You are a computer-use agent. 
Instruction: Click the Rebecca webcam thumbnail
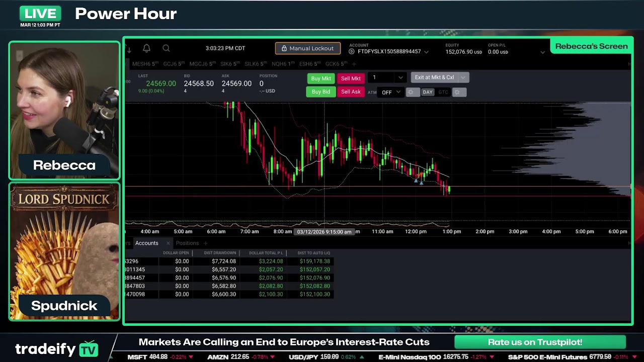point(64,111)
